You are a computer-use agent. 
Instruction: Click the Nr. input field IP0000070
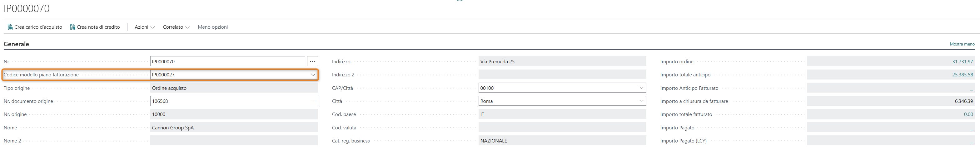click(227, 61)
